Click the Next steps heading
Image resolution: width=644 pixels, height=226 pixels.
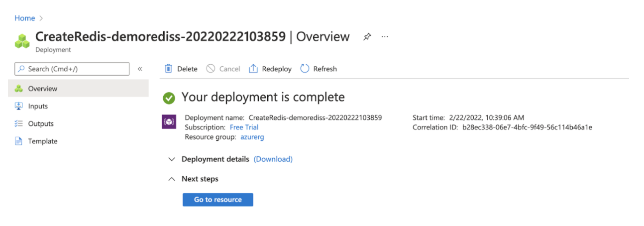200,179
